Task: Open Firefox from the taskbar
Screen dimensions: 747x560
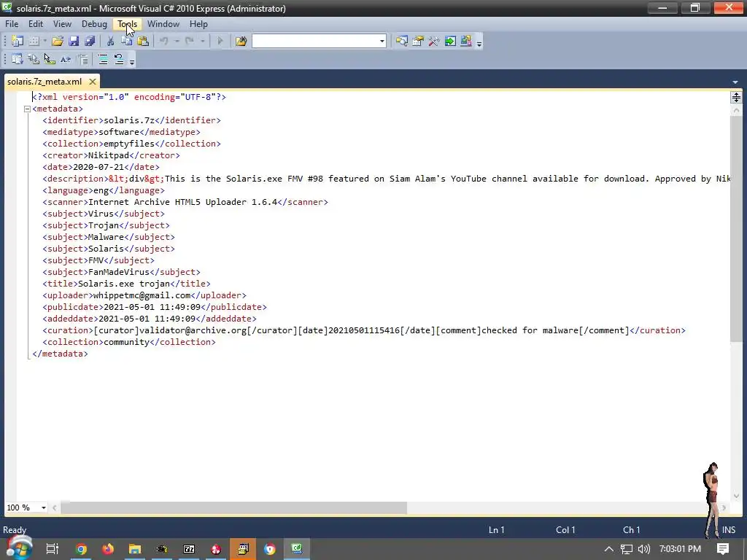Action: click(108, 549)
